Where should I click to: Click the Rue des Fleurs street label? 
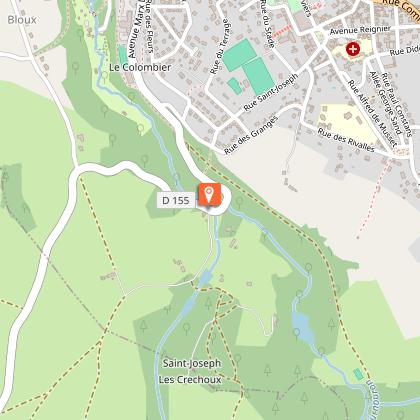149,27
